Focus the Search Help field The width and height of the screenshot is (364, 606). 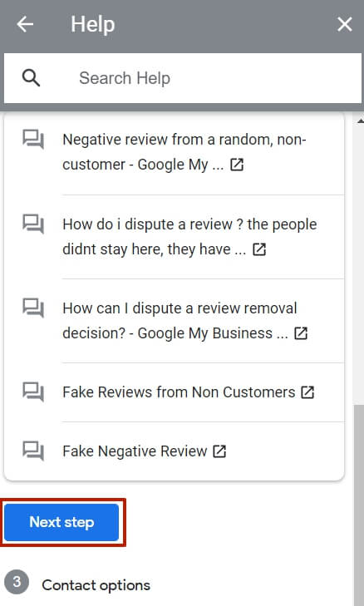(183, 78)
